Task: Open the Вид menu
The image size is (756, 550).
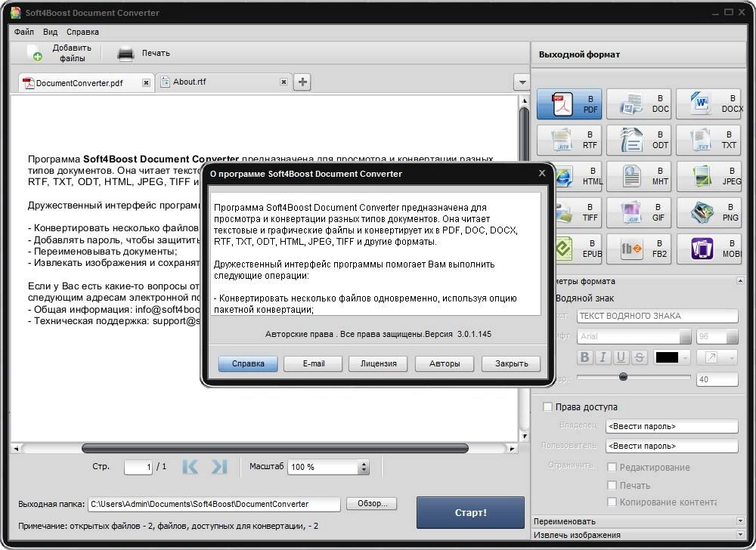Action: 50,32
